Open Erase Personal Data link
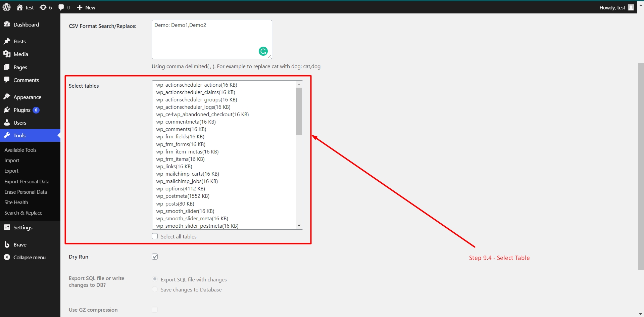This screenshot has width=644, height=317. tap(26, 192)
